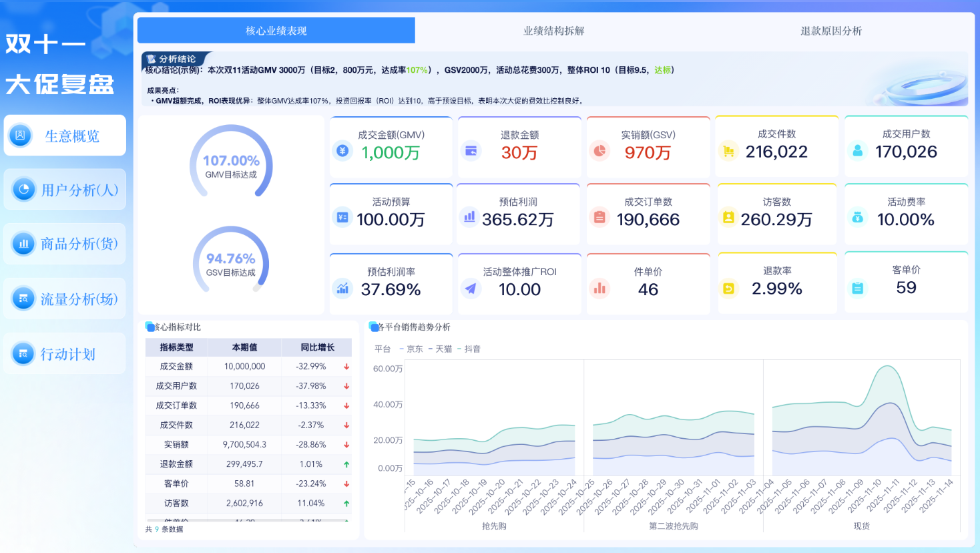Image resolution: width=980 pixels, height=553 pixels.
Task: Select the user icon on 成交用户数 card
Action: (858, 152)
